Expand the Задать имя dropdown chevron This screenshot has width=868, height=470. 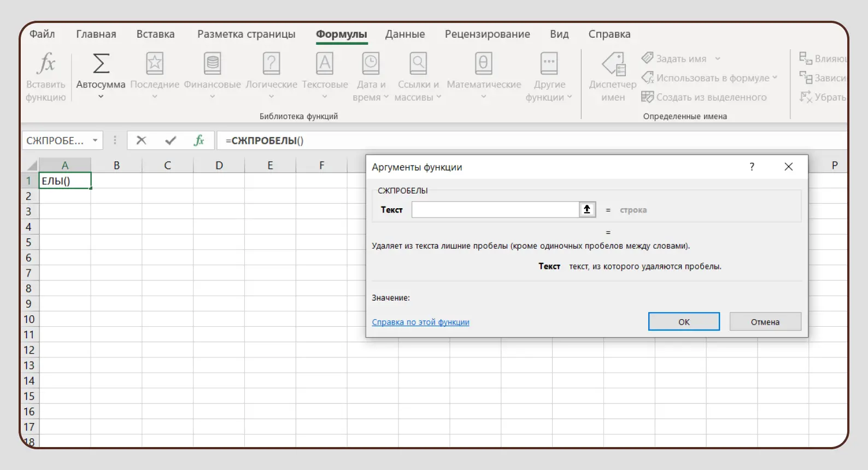click(718, 58)
